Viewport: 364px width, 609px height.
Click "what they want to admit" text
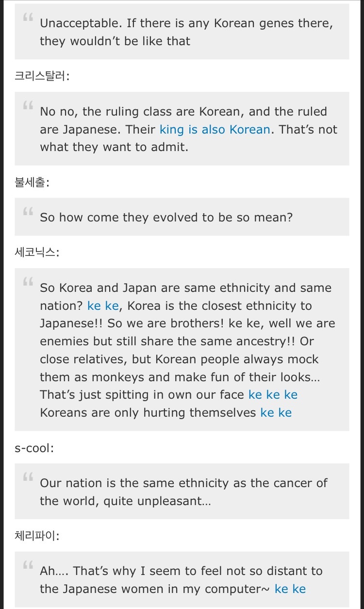114,148
